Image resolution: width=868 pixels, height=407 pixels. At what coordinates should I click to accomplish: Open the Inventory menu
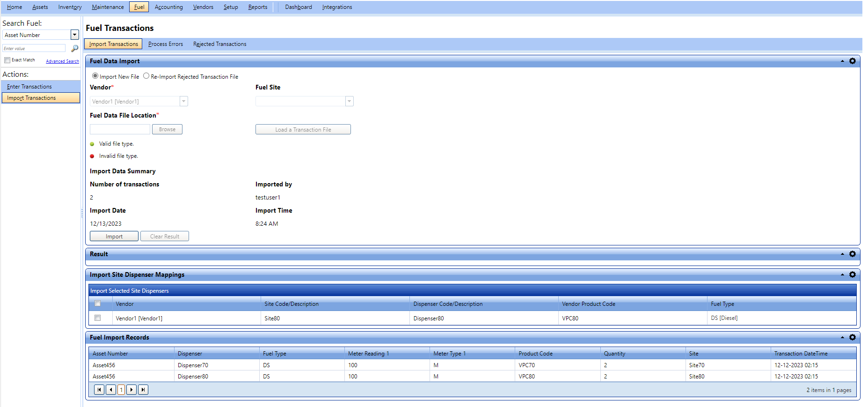click(x=70, y=7)
